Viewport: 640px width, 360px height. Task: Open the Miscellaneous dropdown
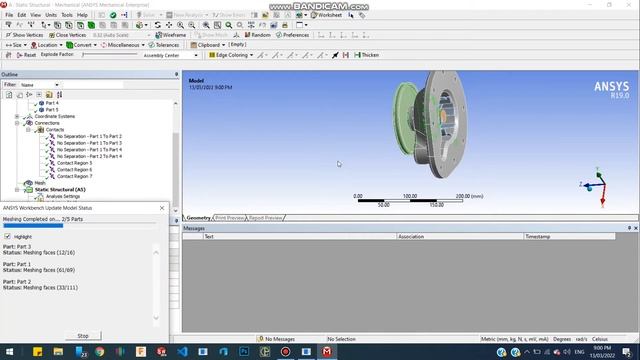123,45
